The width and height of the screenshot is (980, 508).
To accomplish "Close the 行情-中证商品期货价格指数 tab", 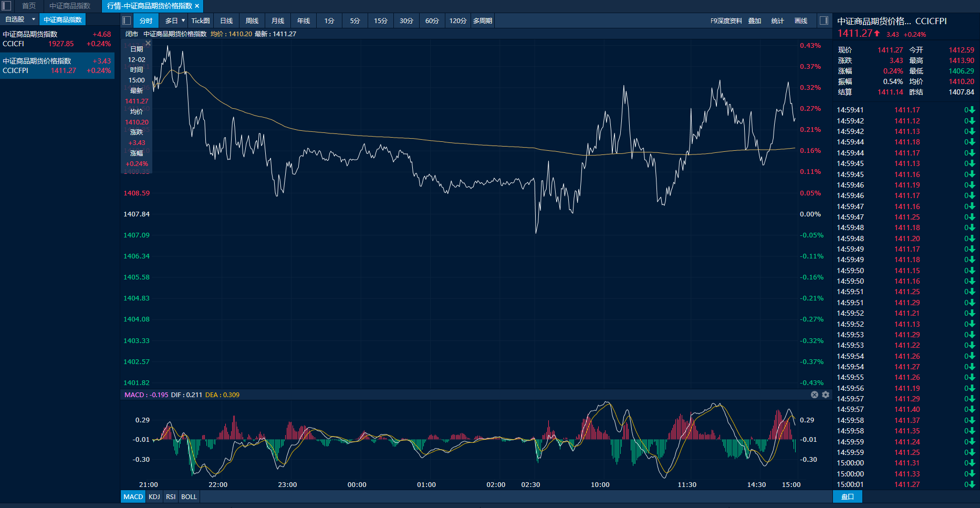I will tap(197, 6).
